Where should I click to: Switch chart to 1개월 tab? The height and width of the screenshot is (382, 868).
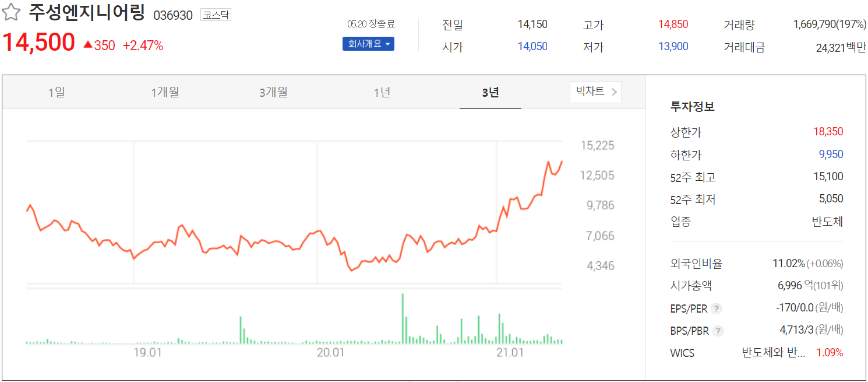pyautogui.click(x=165, y=92)
